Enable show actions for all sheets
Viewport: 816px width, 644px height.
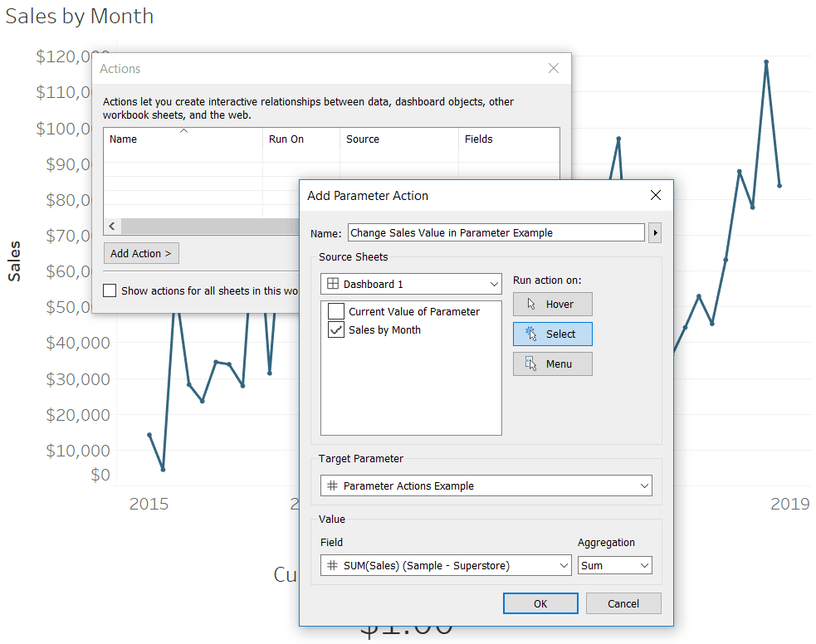tap(110, 290)
